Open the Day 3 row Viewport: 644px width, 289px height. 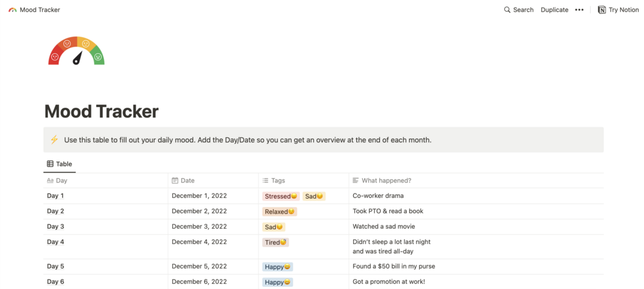click(56, 226)
